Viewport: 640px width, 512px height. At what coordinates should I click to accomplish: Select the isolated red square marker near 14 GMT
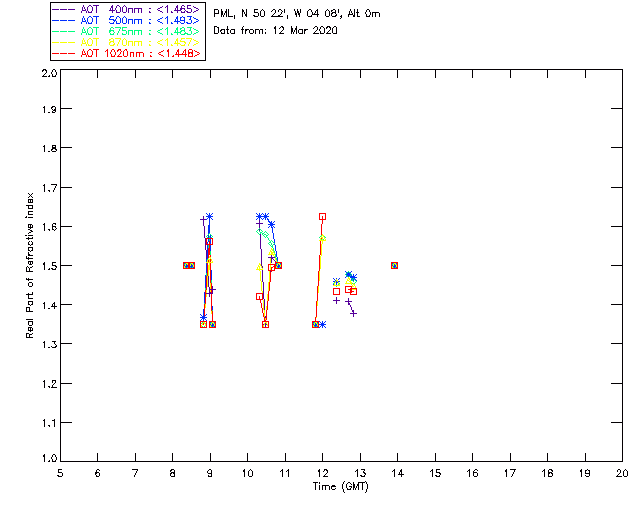click(x=394, y=266)
